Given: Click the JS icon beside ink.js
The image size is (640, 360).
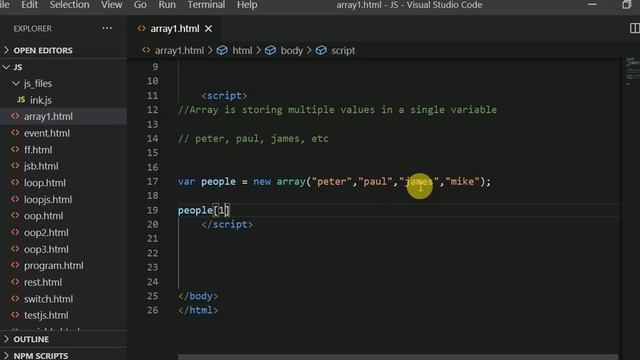Looking at the screenshot, I should tap(21, 100).
